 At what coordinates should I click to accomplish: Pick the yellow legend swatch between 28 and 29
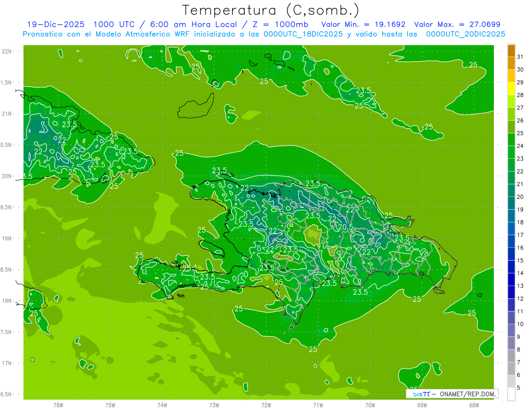tap(511, 89)
